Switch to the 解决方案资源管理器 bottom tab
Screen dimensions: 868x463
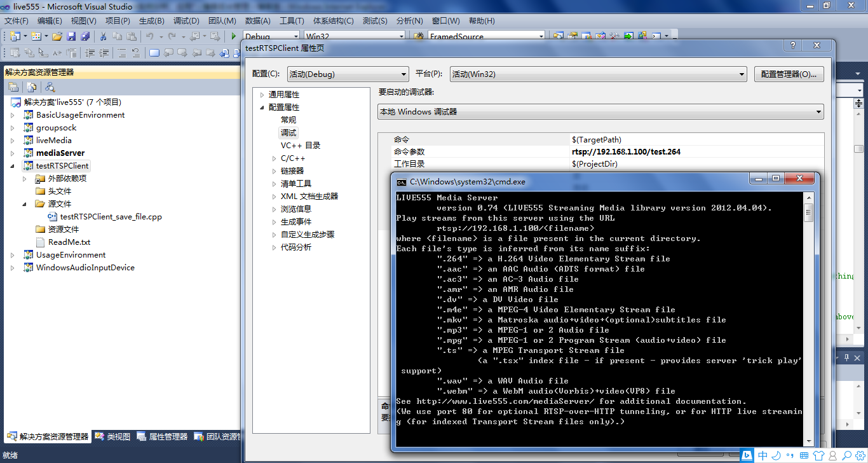[48, 437]
